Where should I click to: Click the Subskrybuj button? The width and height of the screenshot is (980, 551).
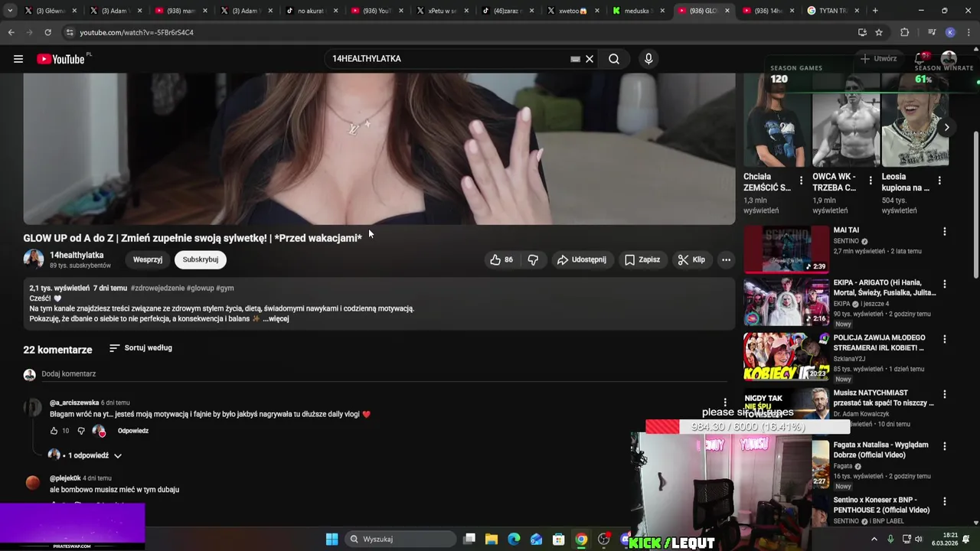point(201,259)
